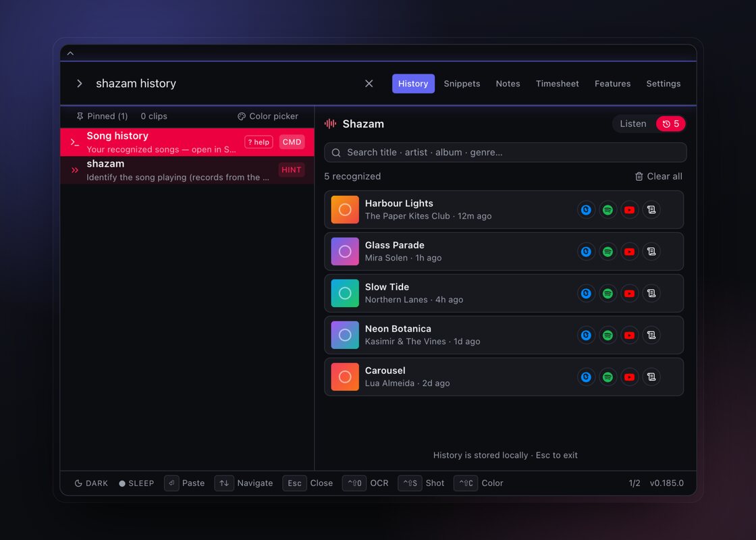Image resolution: width=756 pixels, height=540 pixels.
Task: Open Harbour Lights on Spotify
Action: coord(607,210)
